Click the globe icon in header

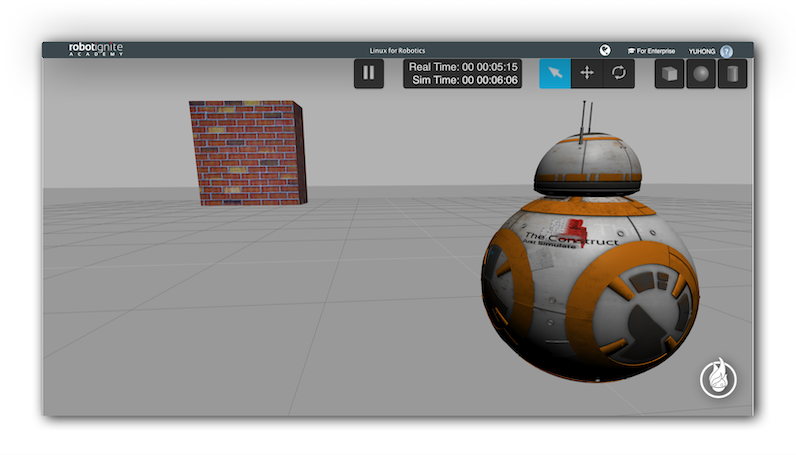(x=605, y=50)
